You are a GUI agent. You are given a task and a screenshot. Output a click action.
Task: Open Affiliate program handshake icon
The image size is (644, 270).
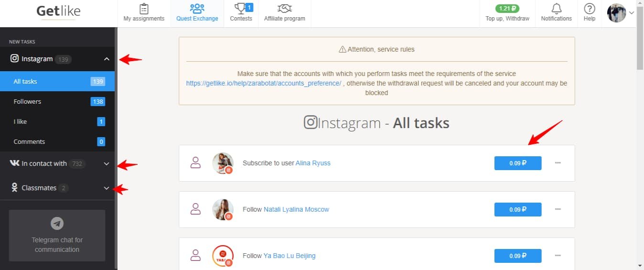[x=284, y=9]
